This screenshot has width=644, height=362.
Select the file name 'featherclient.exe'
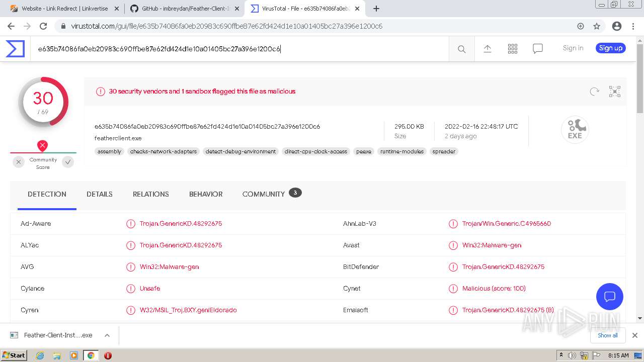118,138
